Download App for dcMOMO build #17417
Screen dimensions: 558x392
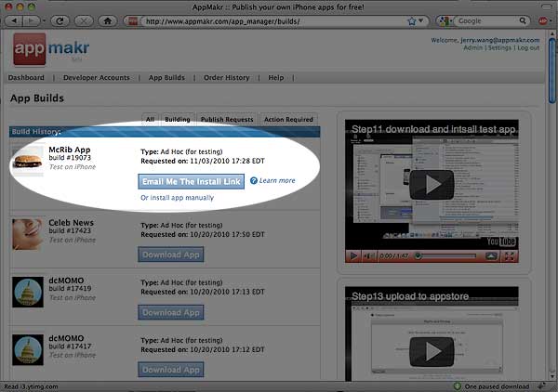click(171, 370)
